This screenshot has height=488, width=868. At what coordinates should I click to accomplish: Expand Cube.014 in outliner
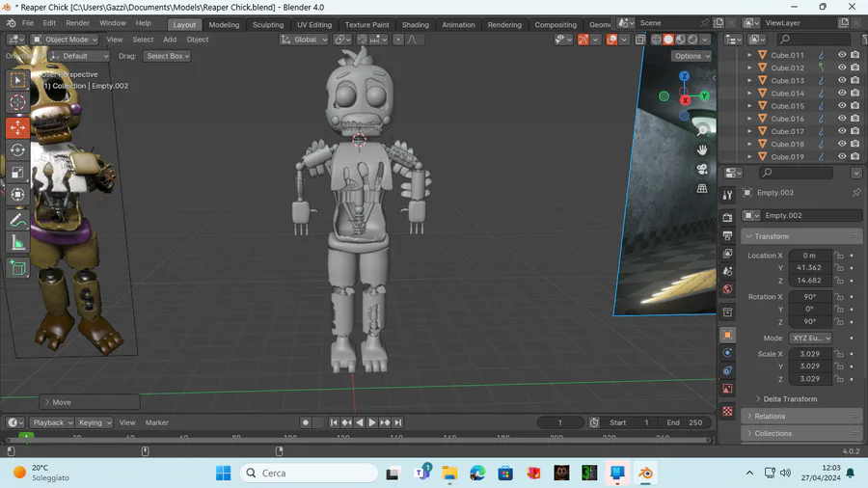pos(749,93)
